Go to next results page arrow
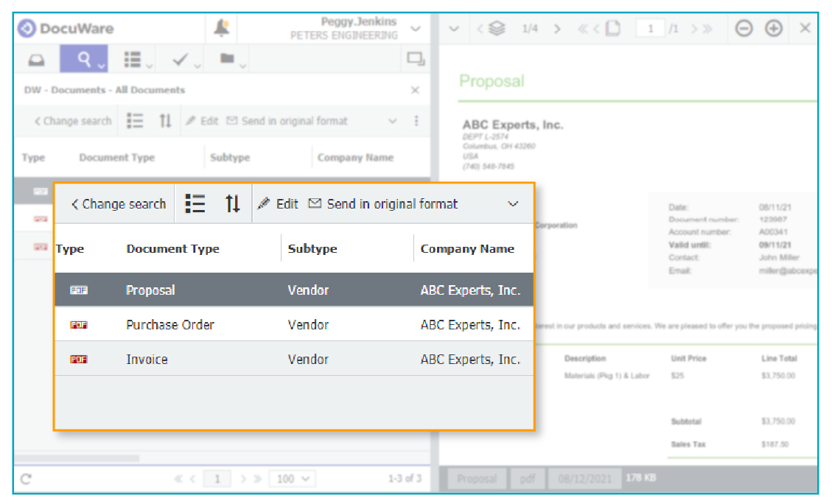 [x=243, y=479]
